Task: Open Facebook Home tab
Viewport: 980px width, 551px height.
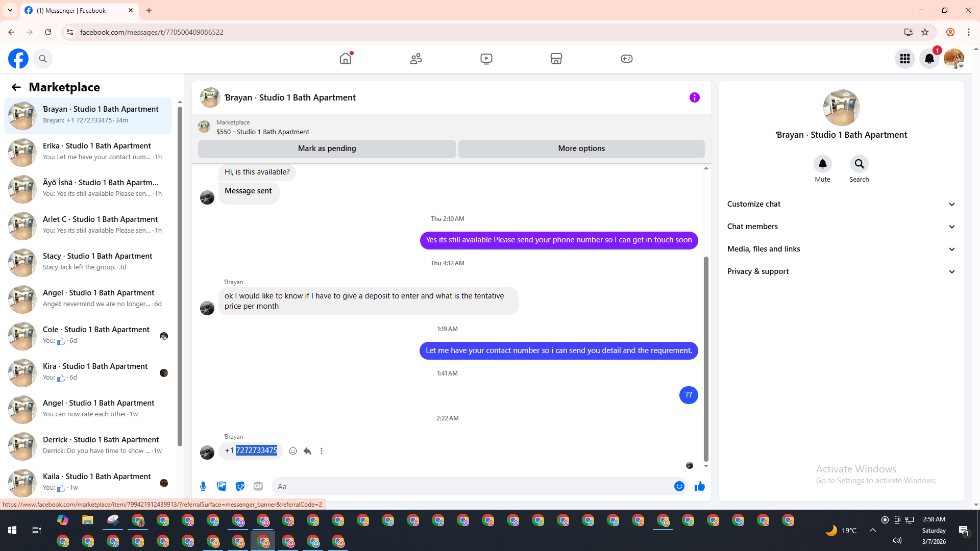Action: pyautogui.click(x=346, y=59)
